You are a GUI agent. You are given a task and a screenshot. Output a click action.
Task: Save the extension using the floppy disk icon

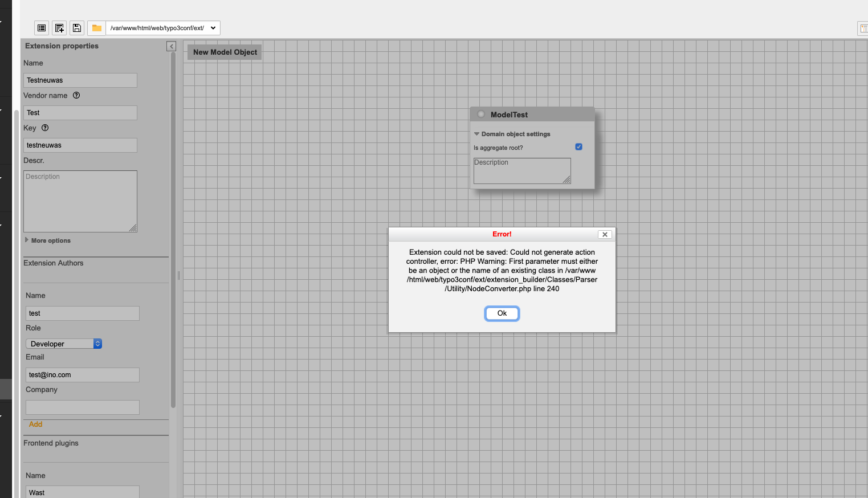(76, 27)
